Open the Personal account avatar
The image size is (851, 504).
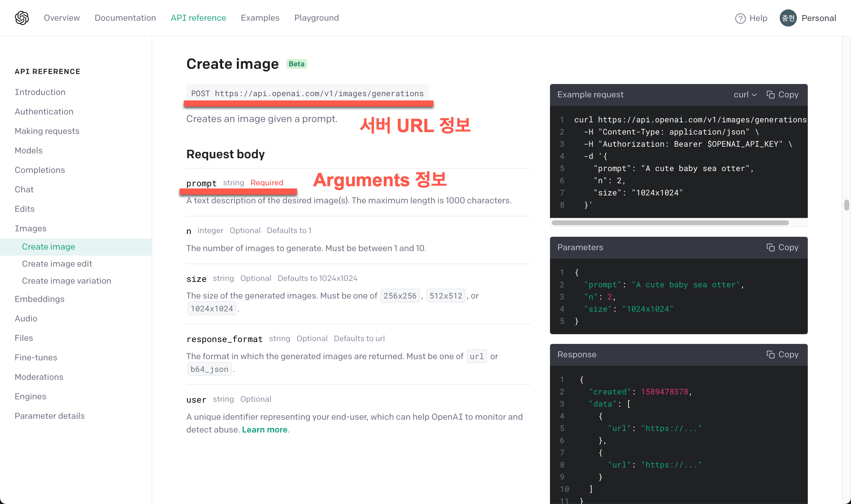click(x=788, y=18)
